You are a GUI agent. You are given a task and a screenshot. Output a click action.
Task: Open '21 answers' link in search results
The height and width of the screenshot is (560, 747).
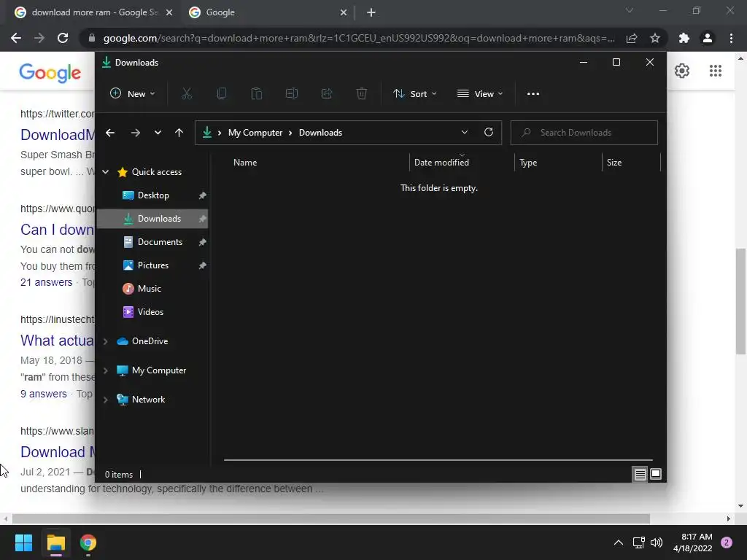pyautogui.click(x=46, y=282)
